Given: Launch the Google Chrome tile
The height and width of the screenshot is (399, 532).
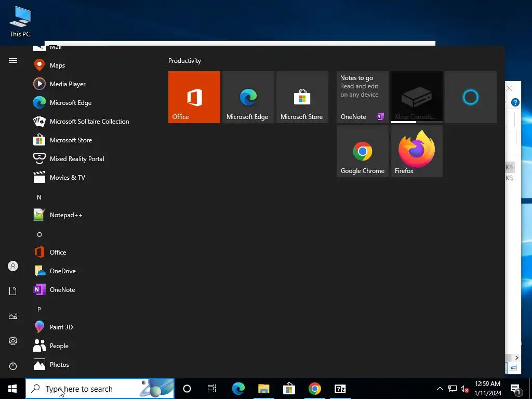Looking at the screenshot, I should point(362,151).
